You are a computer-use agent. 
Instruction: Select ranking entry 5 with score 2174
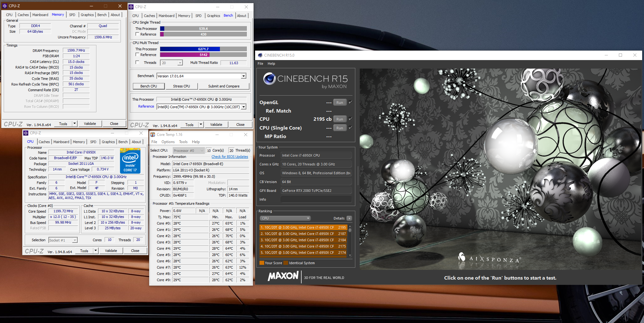coord(303,253)
